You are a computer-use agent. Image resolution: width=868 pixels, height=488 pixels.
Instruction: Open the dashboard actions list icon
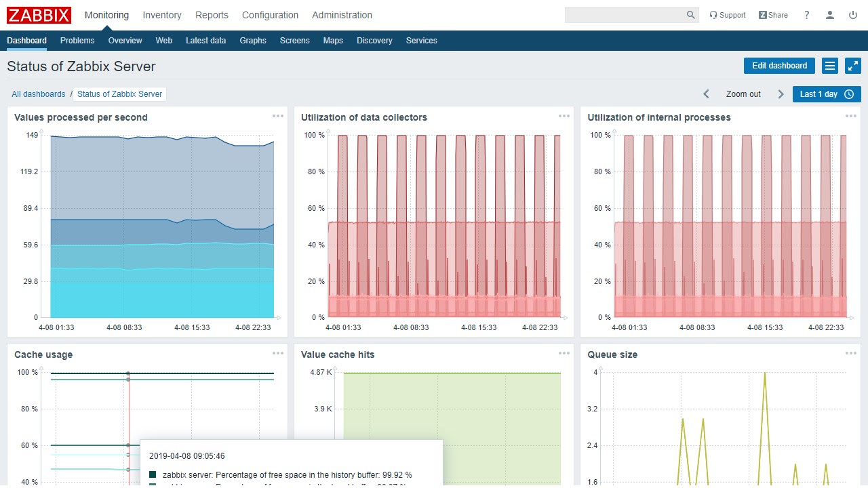click(x=830, y=66)
